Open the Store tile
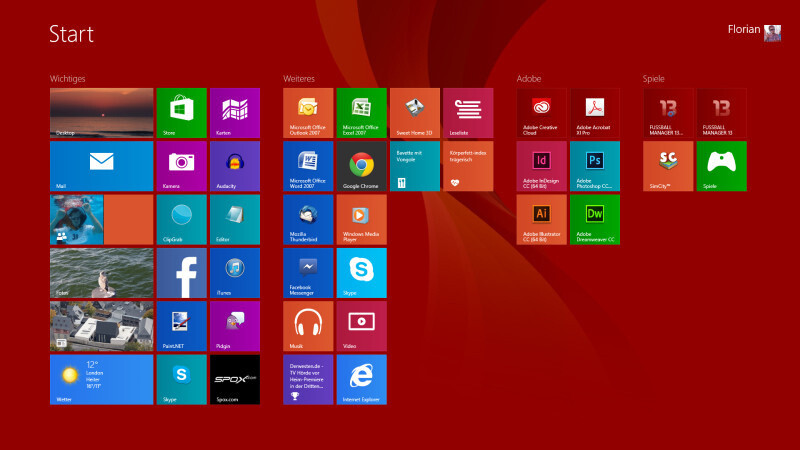 [182, 113]
